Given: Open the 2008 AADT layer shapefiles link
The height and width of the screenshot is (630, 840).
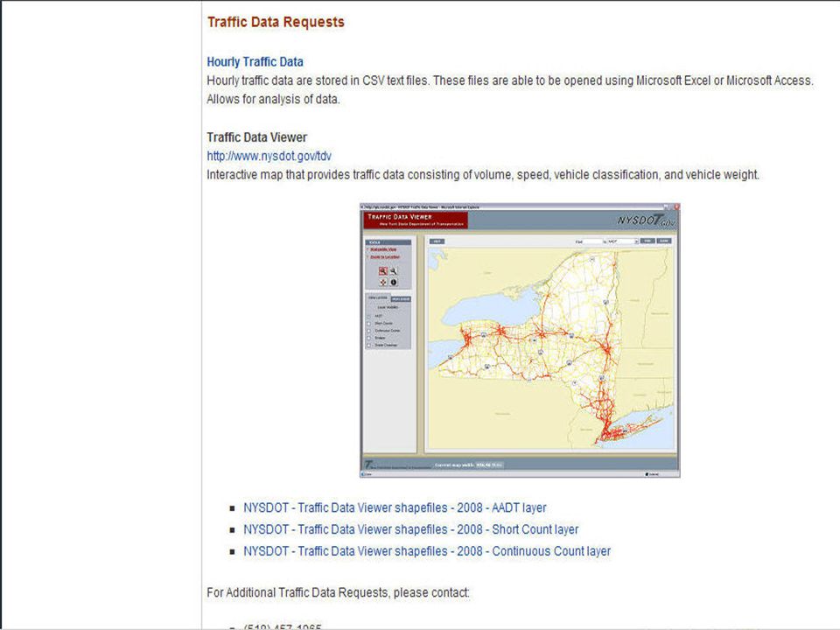Looking at the screenshot, I should coord(395,507).
